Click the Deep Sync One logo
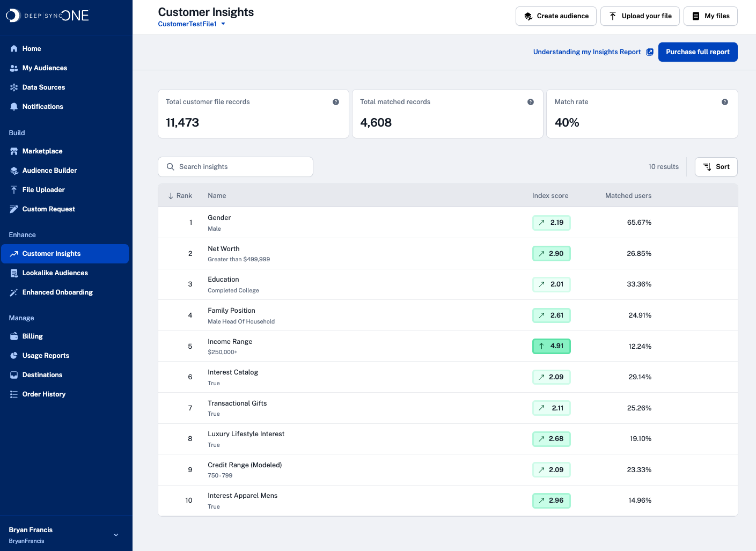The image size is (756, 551). tap(47, 16)
